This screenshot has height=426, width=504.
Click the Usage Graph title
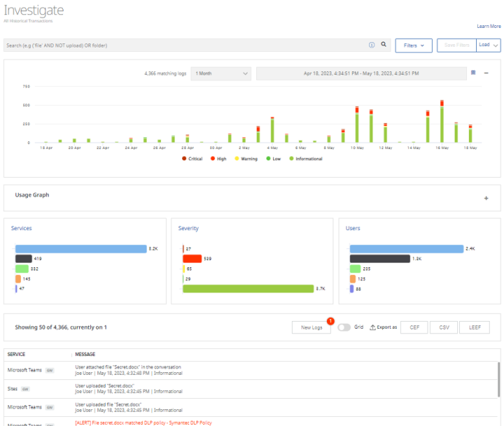[x=32, y=195]
